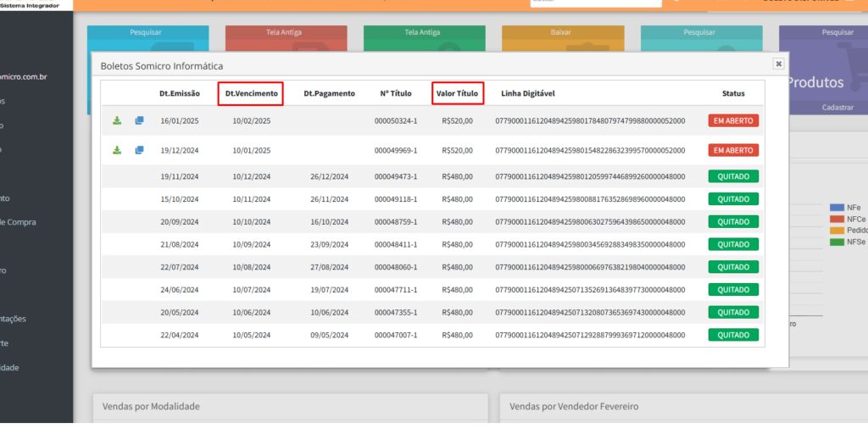This screenshot has height=434, width=868.
Task: Click the Vendas por Vendedor Fevereiro heading
Action: [x=574, y=406]
